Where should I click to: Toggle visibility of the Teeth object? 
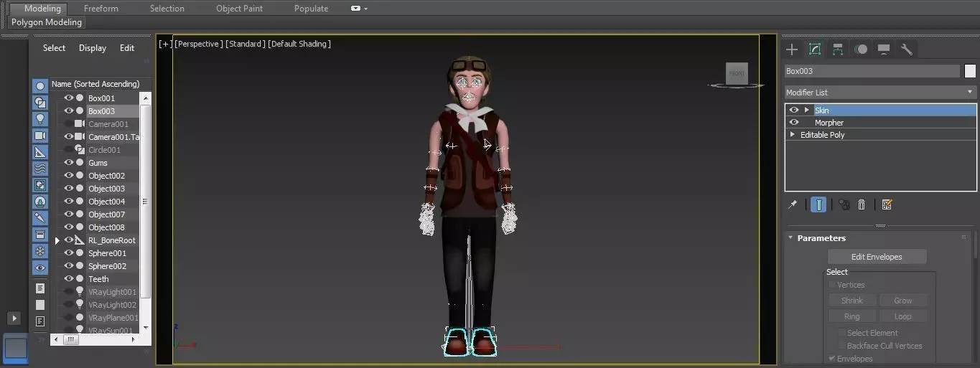coord(69,279)
